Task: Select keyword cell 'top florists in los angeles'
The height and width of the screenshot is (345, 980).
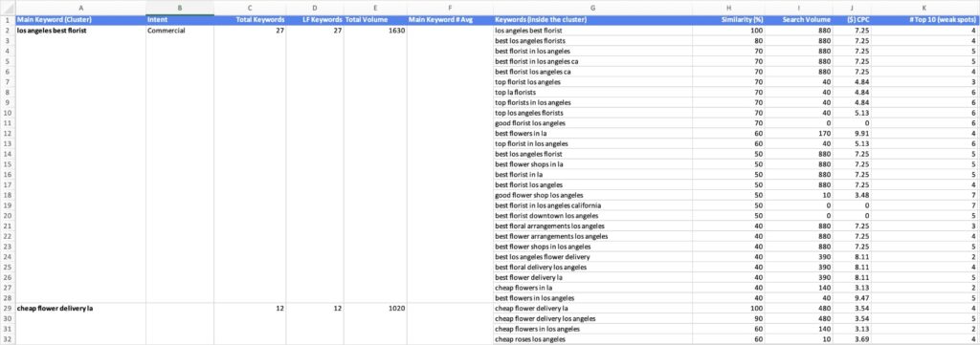Action: [591, 102]
